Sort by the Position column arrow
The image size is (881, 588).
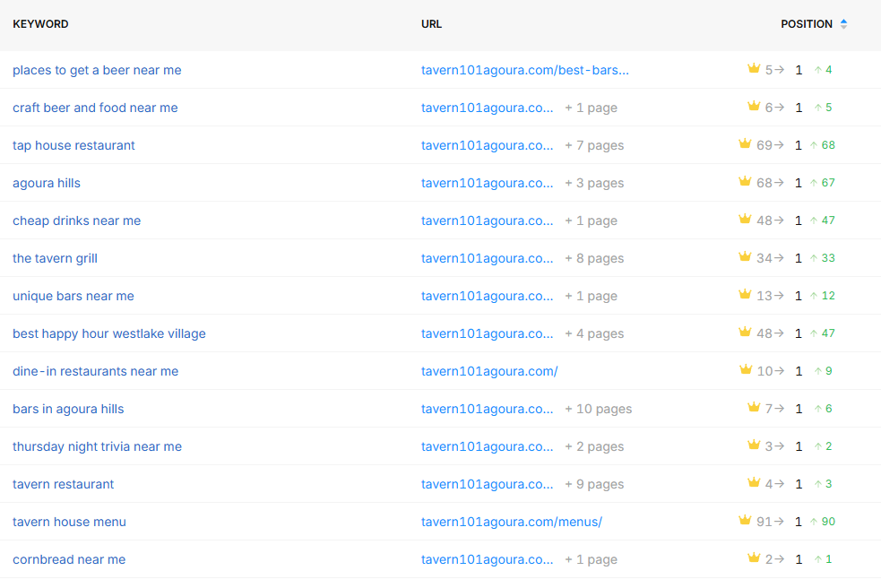tap(843, 24)
